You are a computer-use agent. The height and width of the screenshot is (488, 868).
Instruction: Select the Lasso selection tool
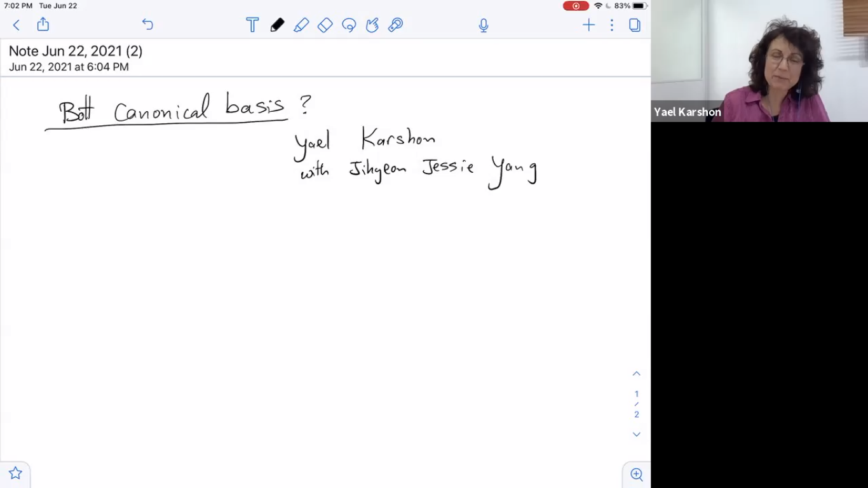point(349,25)
